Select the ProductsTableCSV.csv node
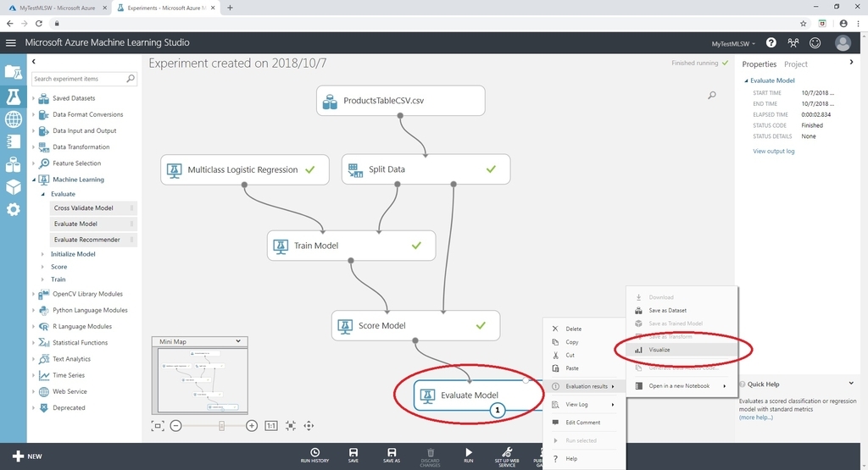 401,101
